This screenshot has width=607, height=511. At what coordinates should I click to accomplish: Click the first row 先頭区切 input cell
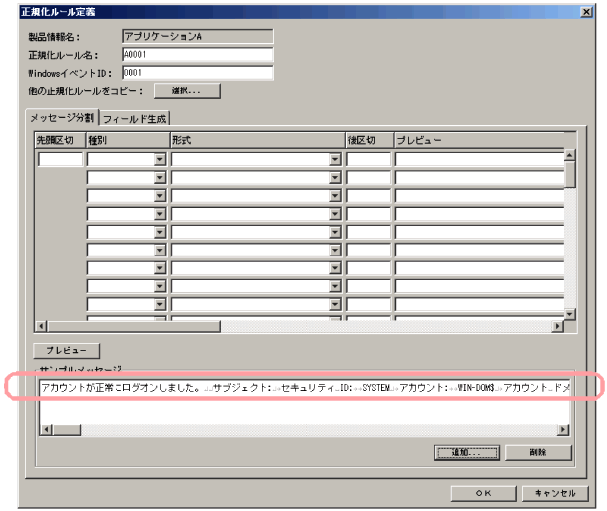[x=60, y=159]
